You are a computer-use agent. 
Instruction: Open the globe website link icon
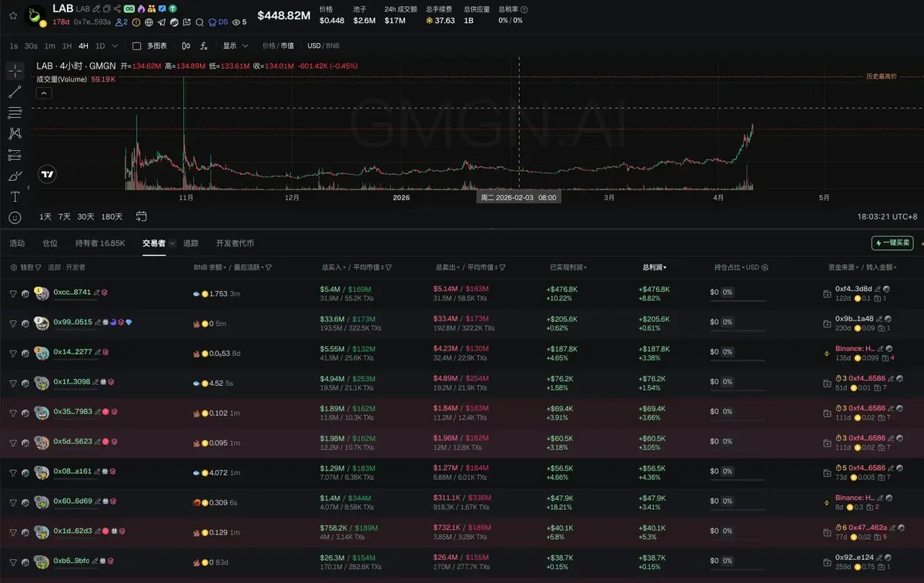tap(149, 22)
